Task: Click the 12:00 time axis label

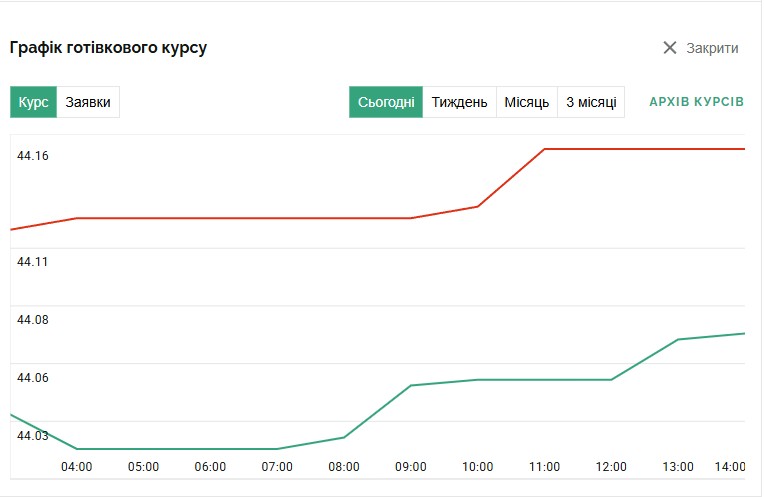Action: (611, 467)
